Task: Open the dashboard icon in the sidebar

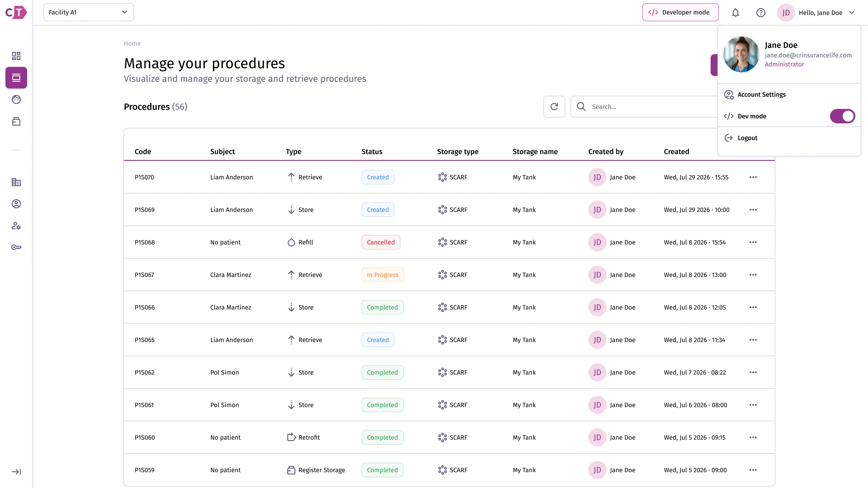Action: [x=16, y=56]
